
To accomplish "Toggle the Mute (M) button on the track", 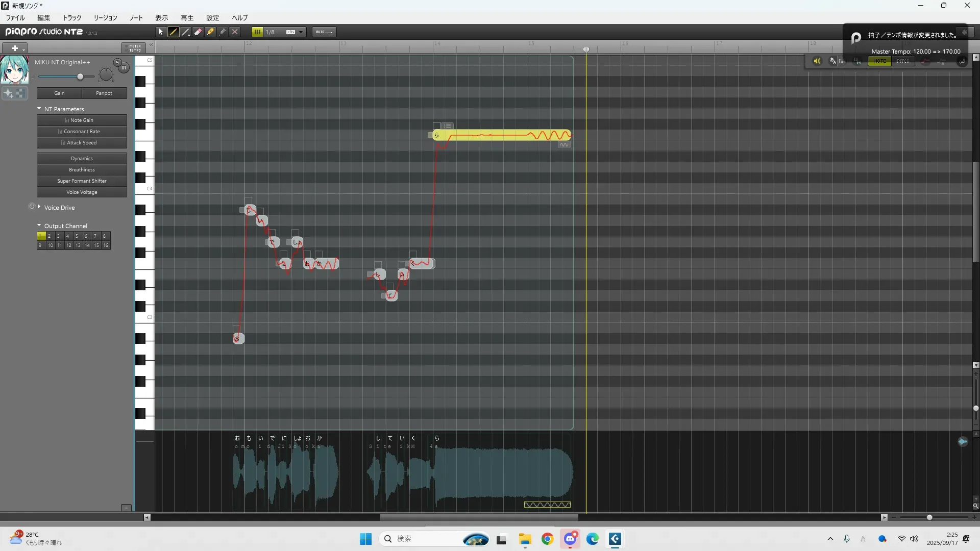I will [x=124, y=67].
